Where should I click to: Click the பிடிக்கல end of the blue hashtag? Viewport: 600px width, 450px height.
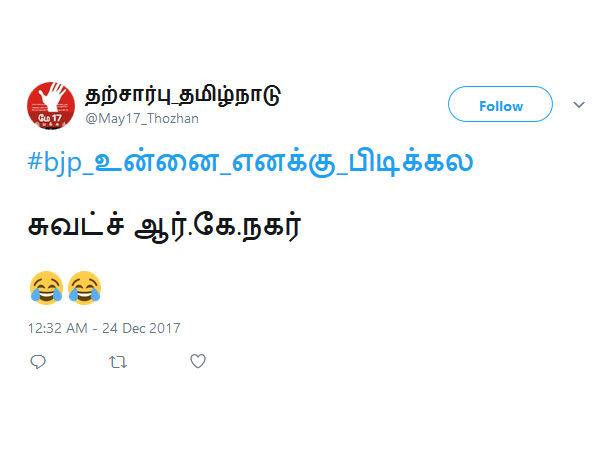(411, 162)
